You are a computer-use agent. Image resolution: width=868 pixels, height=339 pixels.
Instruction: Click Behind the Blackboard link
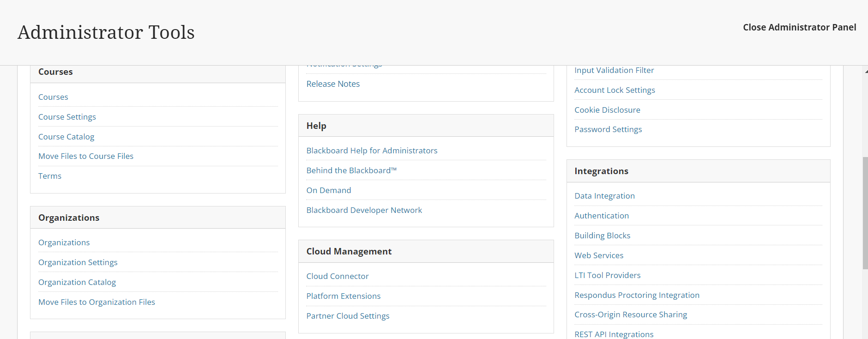point(351,170)
